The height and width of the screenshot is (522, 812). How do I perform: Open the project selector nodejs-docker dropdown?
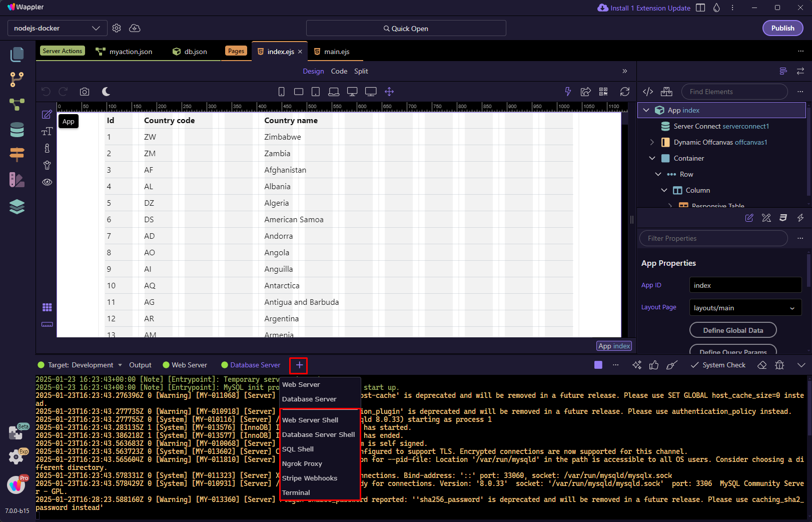pos(58,28)
